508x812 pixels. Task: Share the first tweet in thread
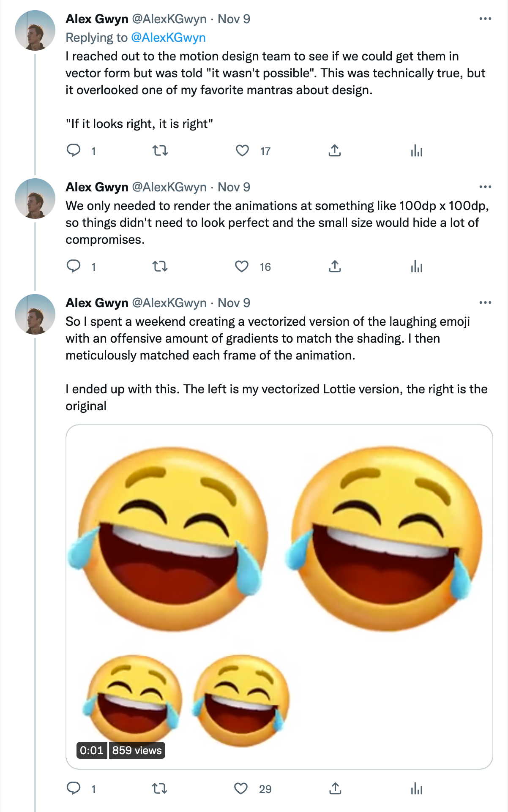(x=334, y=150)
